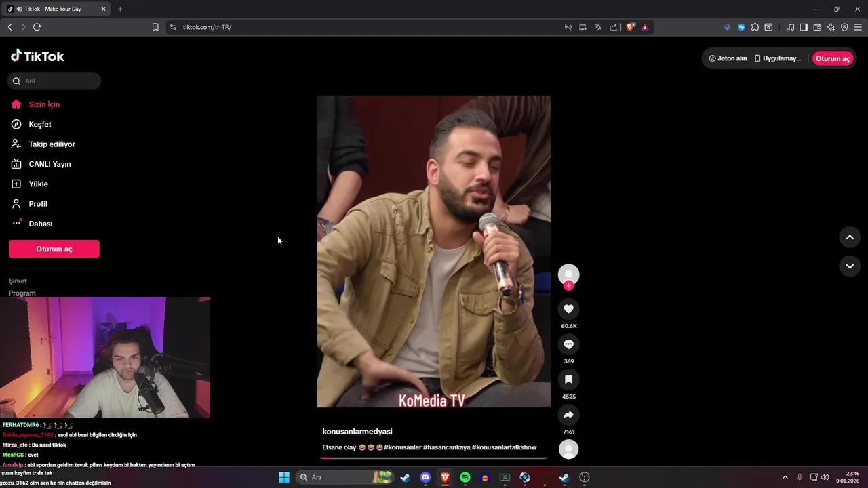Open Spotify from taskbar
This screenshot has height=488, width=868.
pyautogui.click(x=465, y=477)
